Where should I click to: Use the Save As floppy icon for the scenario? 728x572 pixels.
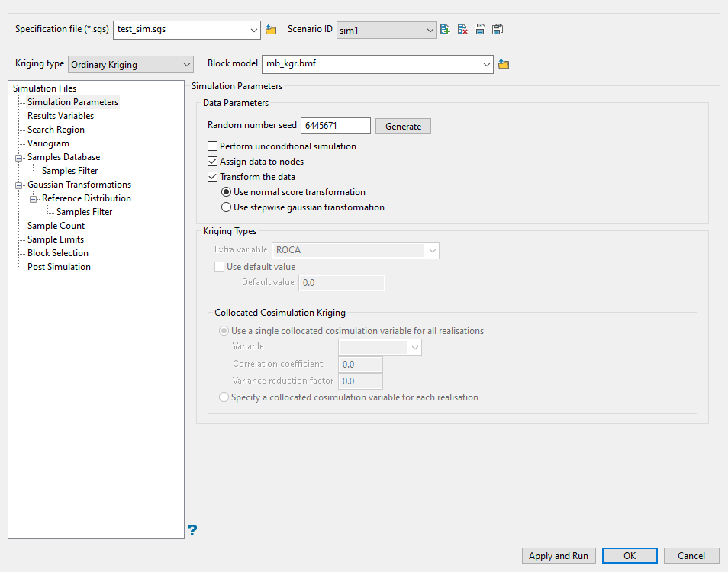pyautogui.click(x=498, y=29)
